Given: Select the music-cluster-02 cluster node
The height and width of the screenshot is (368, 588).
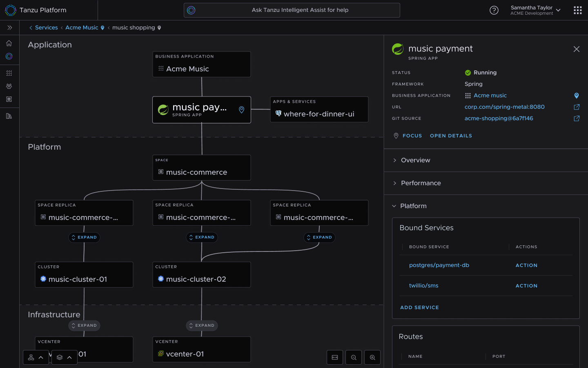Looking at the screenshot, I should pyautogui.click(x=202, y=275).
